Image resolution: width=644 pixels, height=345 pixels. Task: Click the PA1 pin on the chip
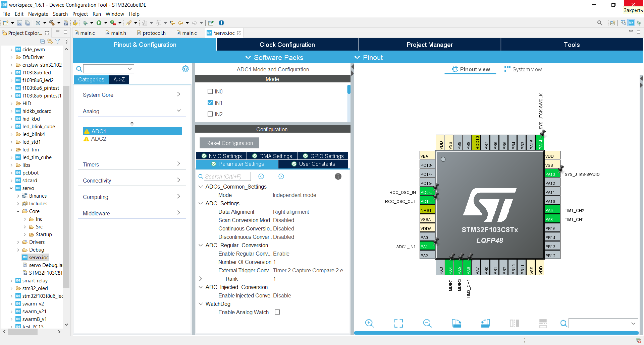pyautogui.click(x=427, y=247)
